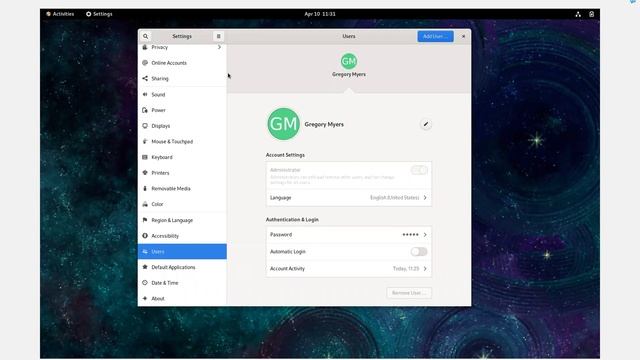
Task: Click the Printers icon
Action: pos(145,173)
